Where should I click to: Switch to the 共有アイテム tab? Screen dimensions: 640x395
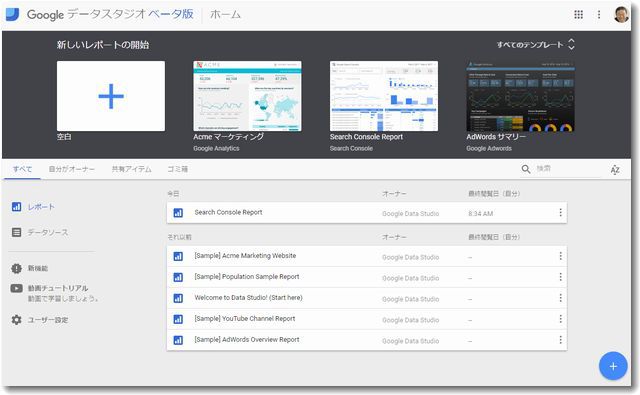(x=131, y=169)
